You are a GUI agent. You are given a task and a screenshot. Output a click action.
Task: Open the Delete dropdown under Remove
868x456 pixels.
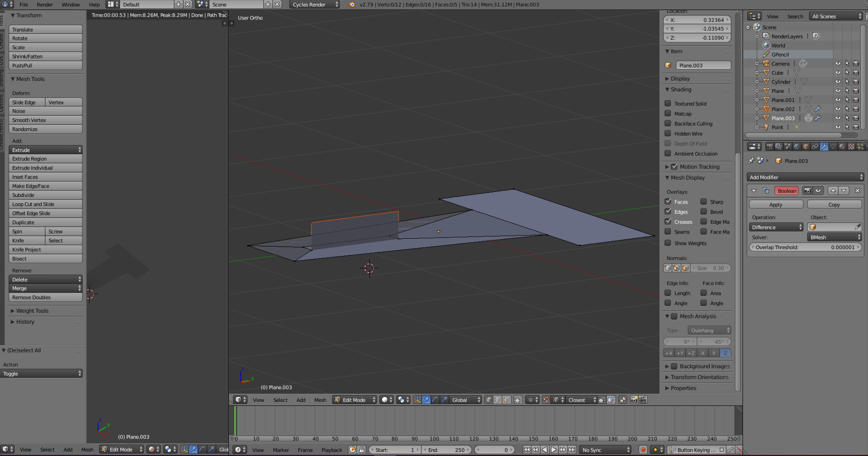point(46,279)
